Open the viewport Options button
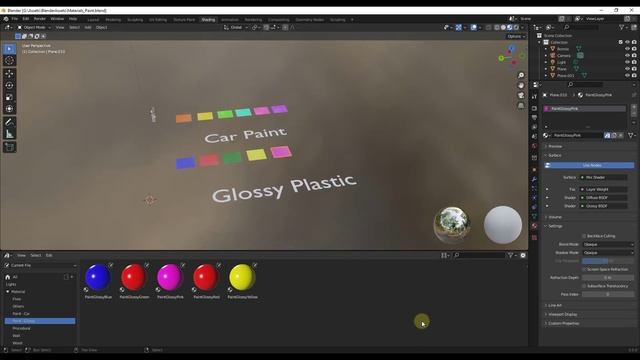640x360 pixels. click(516, 36)
